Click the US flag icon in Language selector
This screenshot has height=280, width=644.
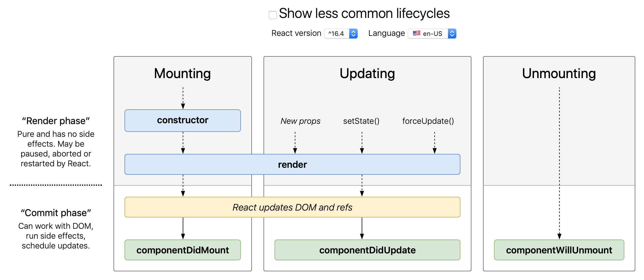(x=416, y=33)
